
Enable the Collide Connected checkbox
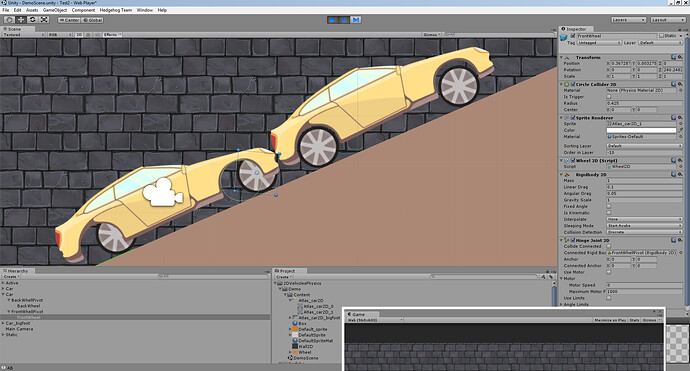coord(609,246)
